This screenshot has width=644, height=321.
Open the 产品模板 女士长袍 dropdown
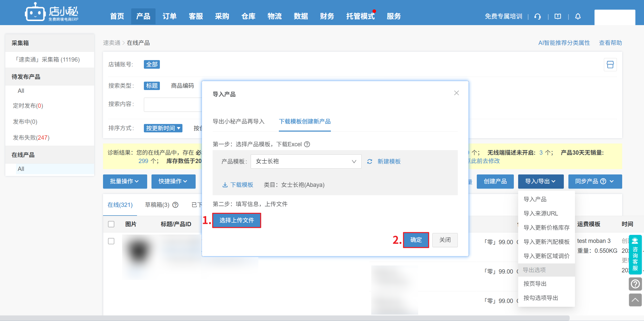pyautogui.click(x=306, y=162)
